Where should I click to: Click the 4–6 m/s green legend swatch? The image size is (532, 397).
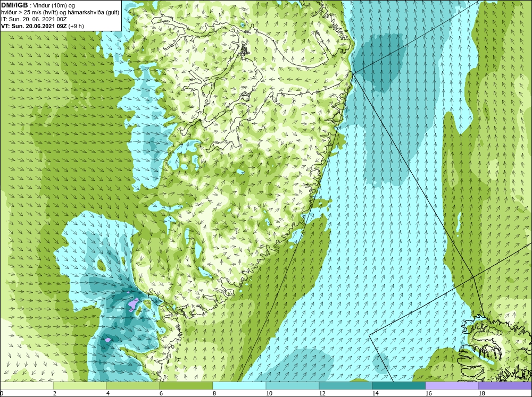133,385
